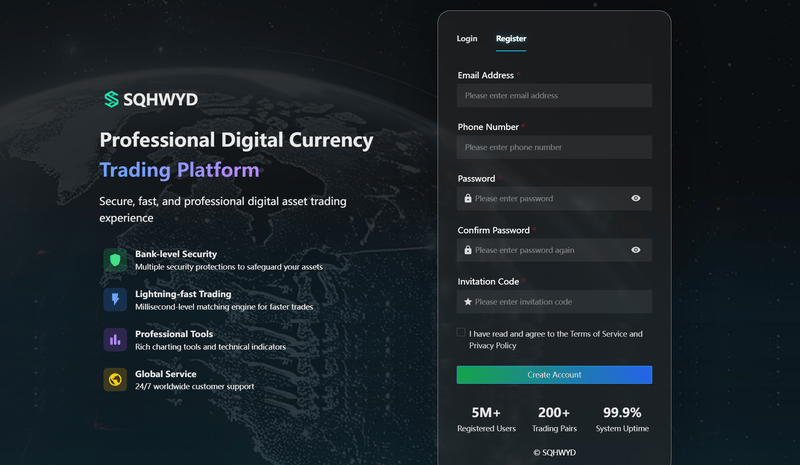Open the Privacy Policy link text
800x465 pixels.
point(493,346)
